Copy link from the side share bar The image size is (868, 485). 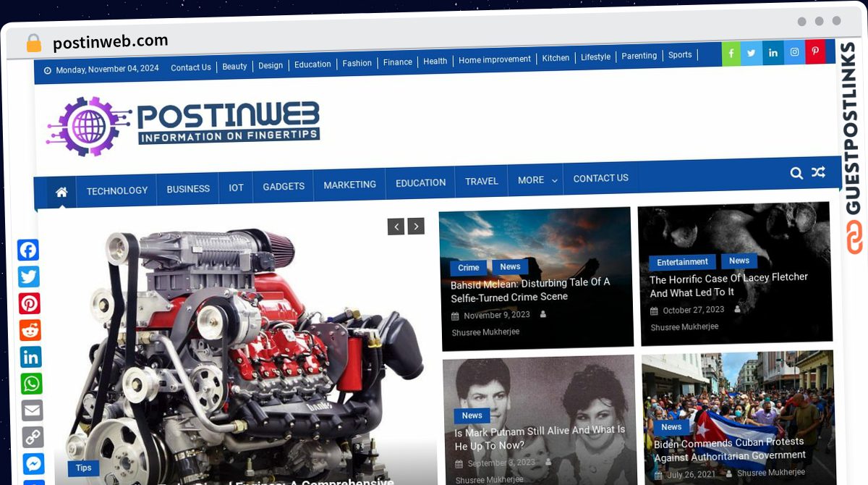tap(33, 438)
